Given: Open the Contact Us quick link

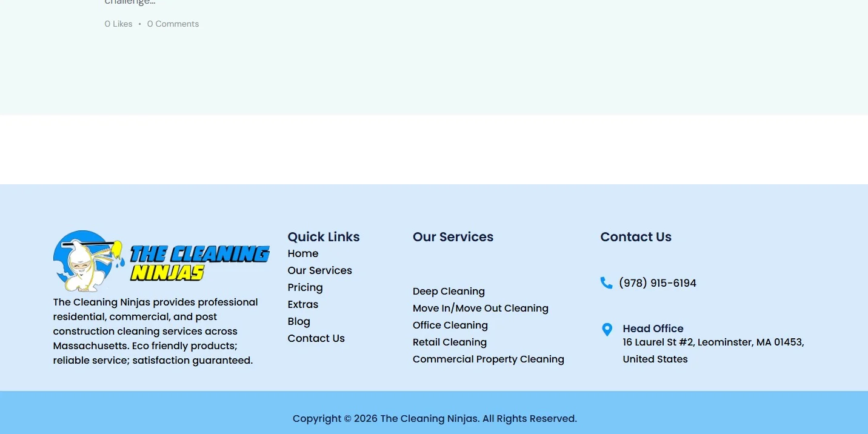Looking at the screenshot, I should 316,338.
